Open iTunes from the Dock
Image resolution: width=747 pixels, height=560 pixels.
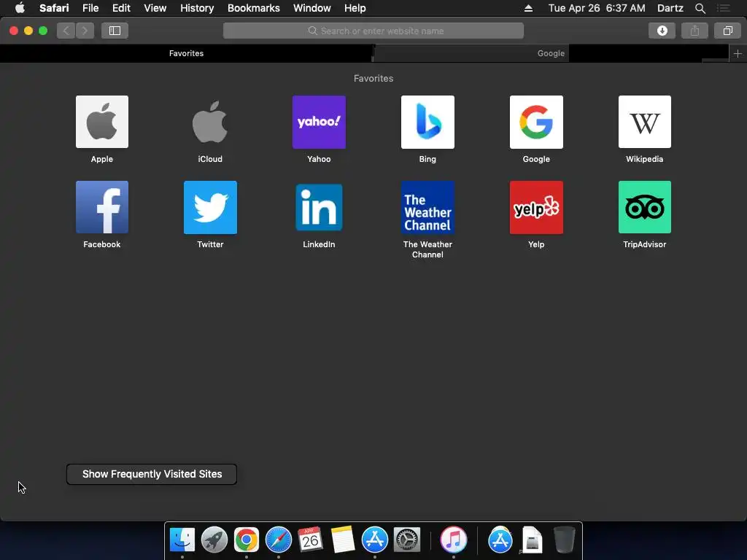(x=454, y=540)
